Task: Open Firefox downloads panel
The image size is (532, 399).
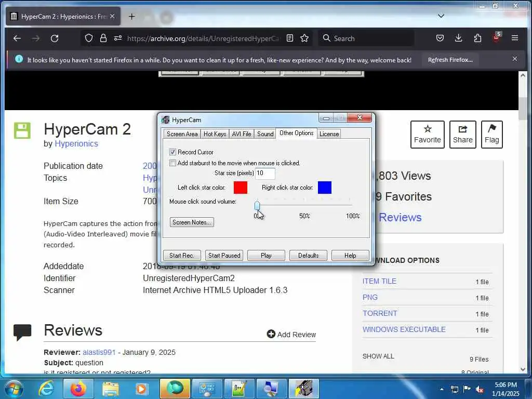Action: 458,38
